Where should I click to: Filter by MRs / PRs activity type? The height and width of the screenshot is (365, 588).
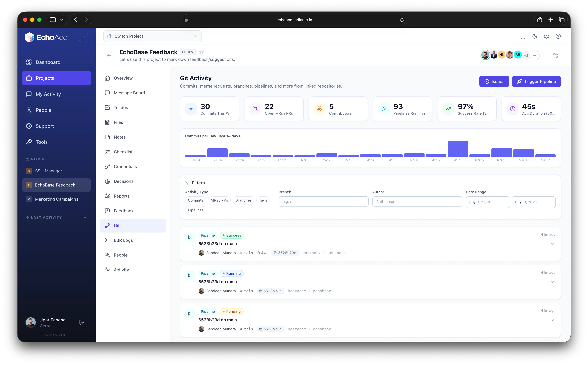pos(219,200)
